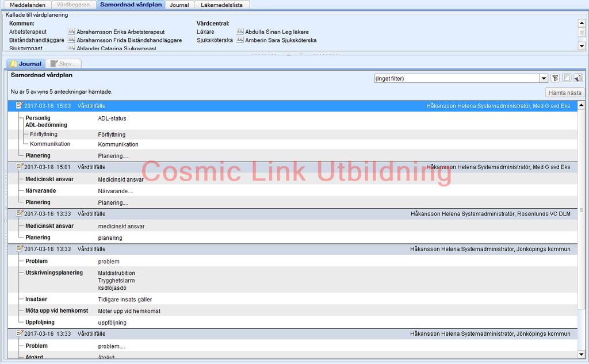Viewport: 589px width, 364px height.
Task: Open the (Inget filter) dropdown arrow
Action: click(x=544, y=79)
